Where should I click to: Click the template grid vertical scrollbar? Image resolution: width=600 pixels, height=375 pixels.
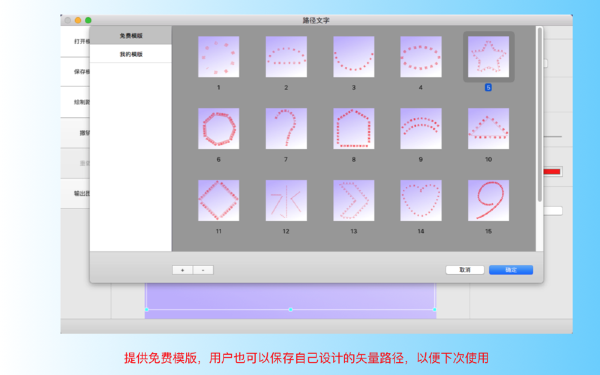click(540, 115)
